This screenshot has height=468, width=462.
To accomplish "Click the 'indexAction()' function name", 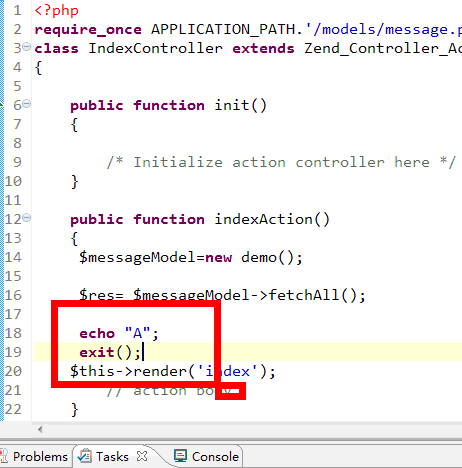I will pos(272,220).
